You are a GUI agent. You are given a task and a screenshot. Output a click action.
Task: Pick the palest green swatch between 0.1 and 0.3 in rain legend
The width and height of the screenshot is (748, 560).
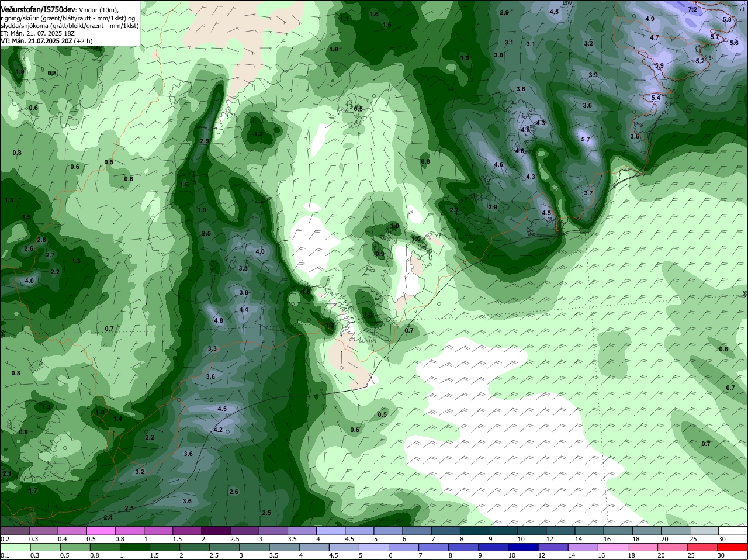coord(15,547)
